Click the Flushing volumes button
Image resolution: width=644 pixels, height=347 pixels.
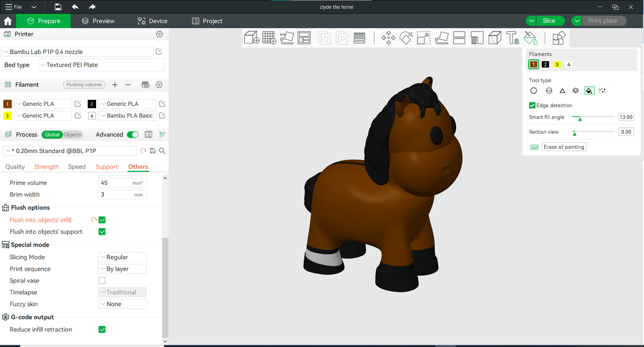coord(84,84)
